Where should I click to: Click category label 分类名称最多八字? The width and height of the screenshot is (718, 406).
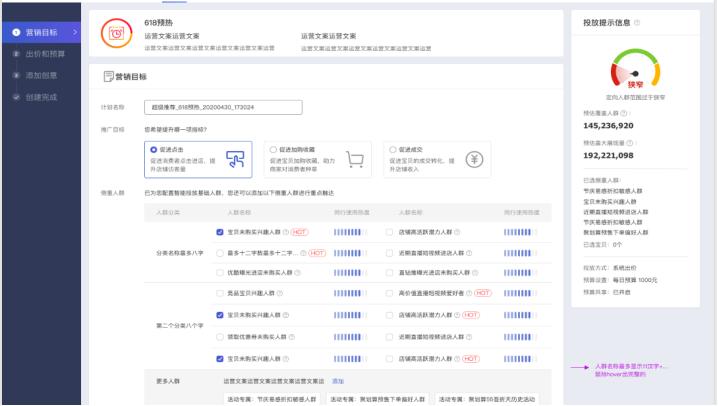(x=180, y=253)
